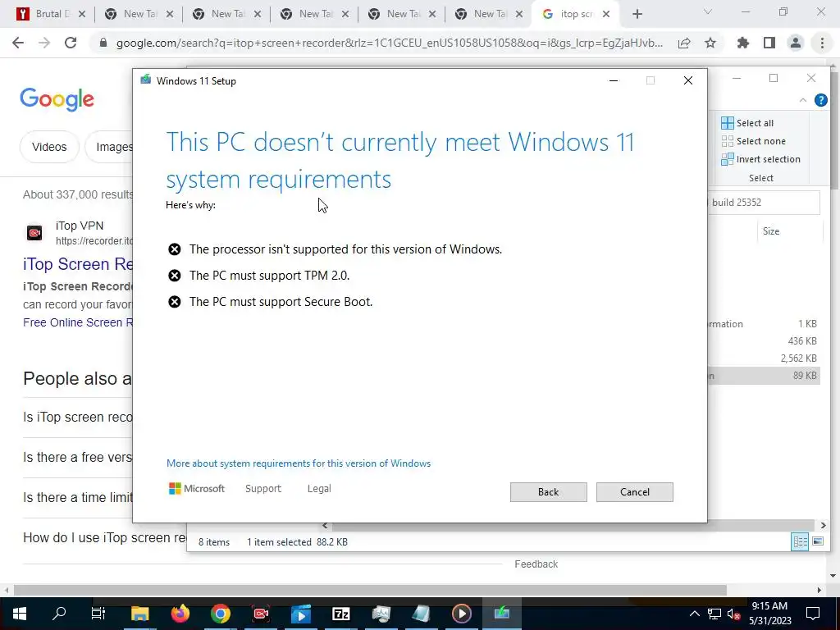Select the 2,562 KB file row in Explorer
The height and width of the screenshot is (630, 840).
point(764,358)
